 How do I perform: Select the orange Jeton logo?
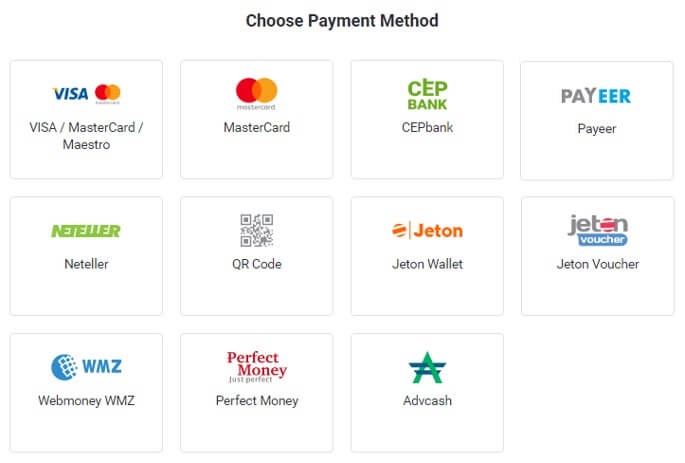pyautogui.click(x=427, y=231)
